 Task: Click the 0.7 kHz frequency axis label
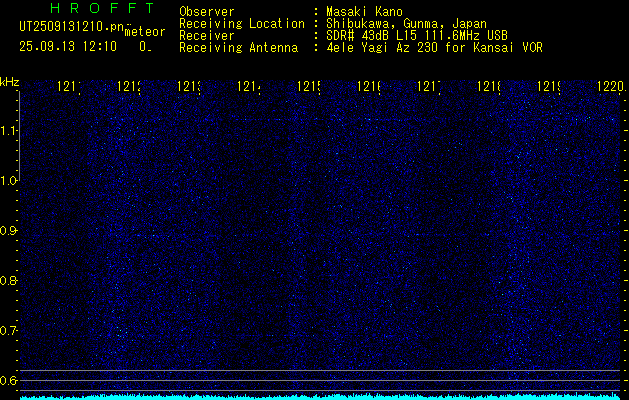pos(9,331)
